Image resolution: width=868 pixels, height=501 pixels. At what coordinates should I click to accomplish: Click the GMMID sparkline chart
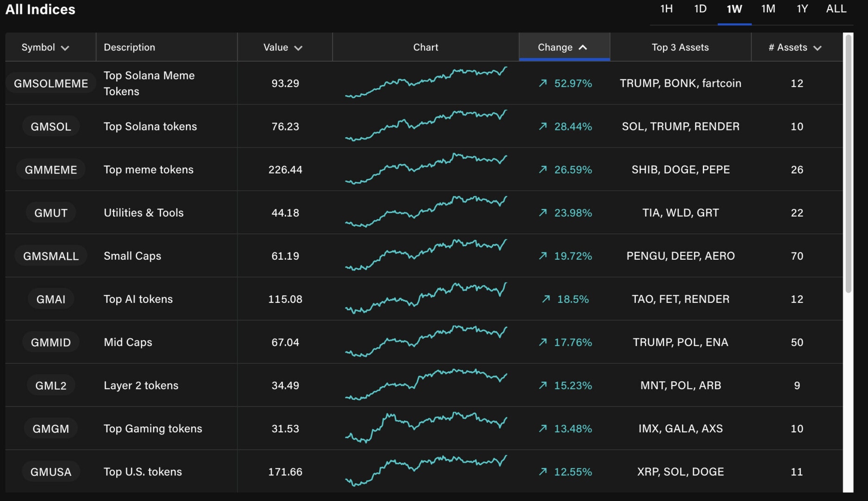pos(426,341)
